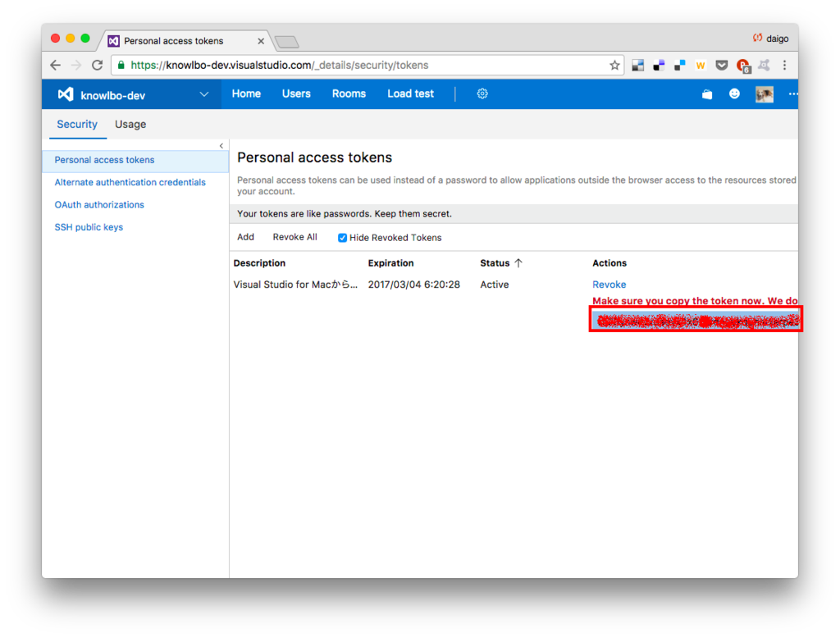Click the daigo Chrome profile button

pos(771,39)
